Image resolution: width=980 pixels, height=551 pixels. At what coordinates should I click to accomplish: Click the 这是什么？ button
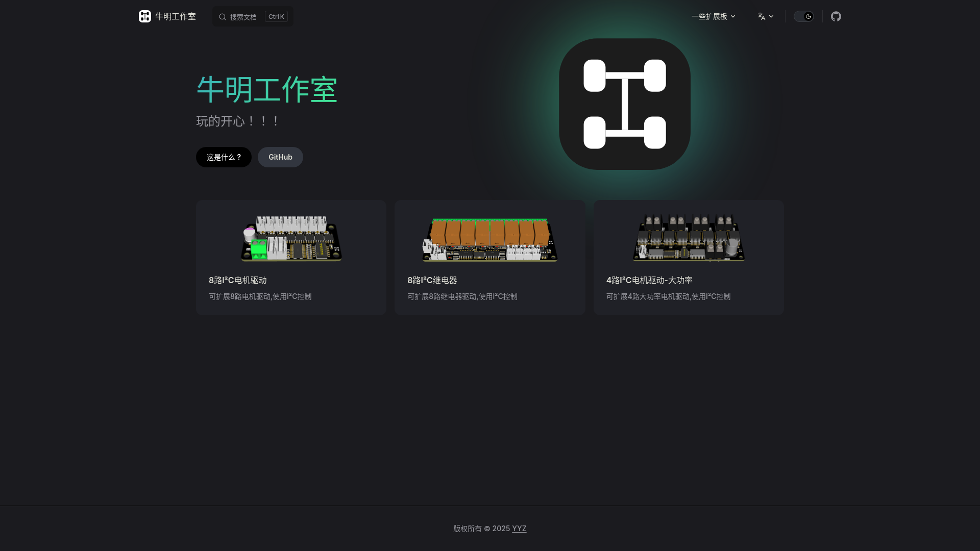pyautogui.click(x=224, y=157)
